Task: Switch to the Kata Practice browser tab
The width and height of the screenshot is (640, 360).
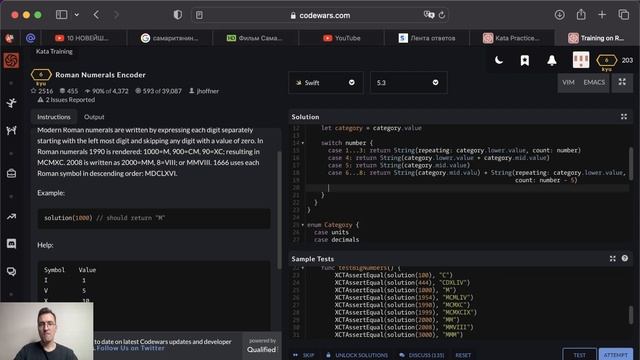Action: coord(511,38)
